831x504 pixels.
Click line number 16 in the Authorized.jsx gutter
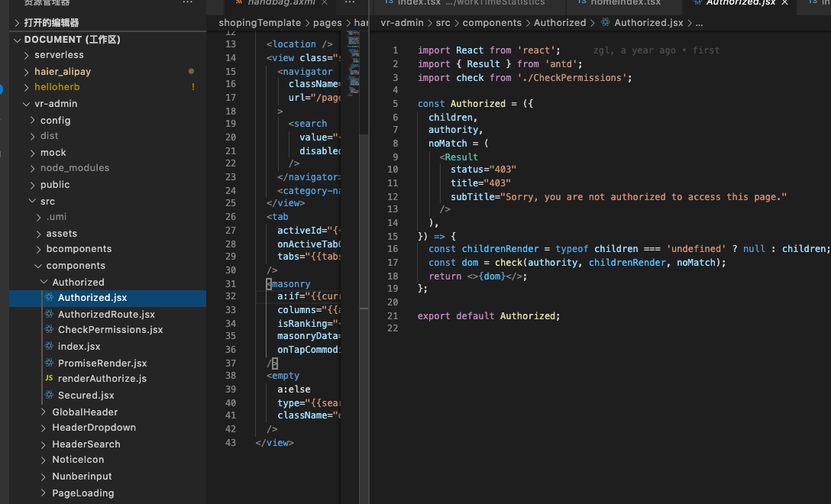coord(392,249)
